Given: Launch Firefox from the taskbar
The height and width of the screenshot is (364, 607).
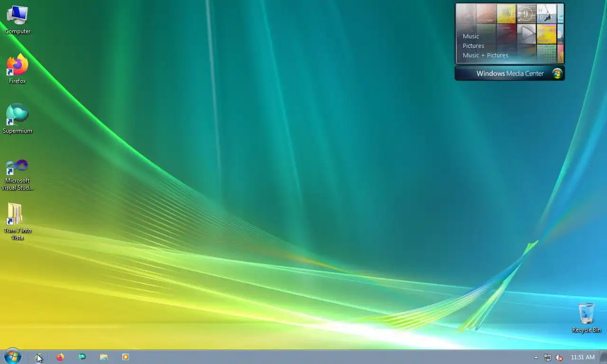Looking at the screenshot, I should coord(60,357).
